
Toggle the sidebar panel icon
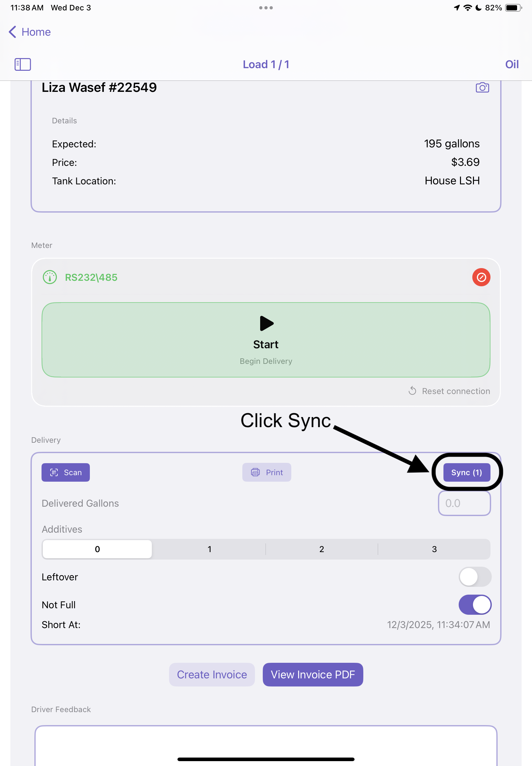tap(23, 64)
